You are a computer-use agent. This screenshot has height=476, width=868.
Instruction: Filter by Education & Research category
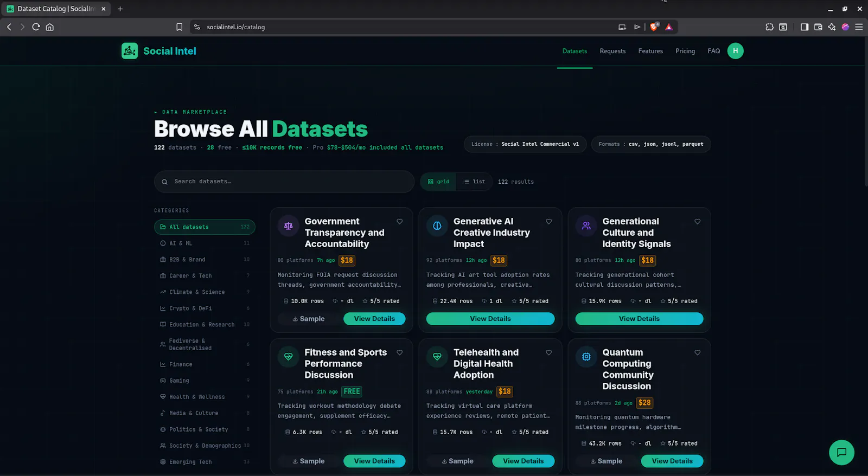(205, 325)
